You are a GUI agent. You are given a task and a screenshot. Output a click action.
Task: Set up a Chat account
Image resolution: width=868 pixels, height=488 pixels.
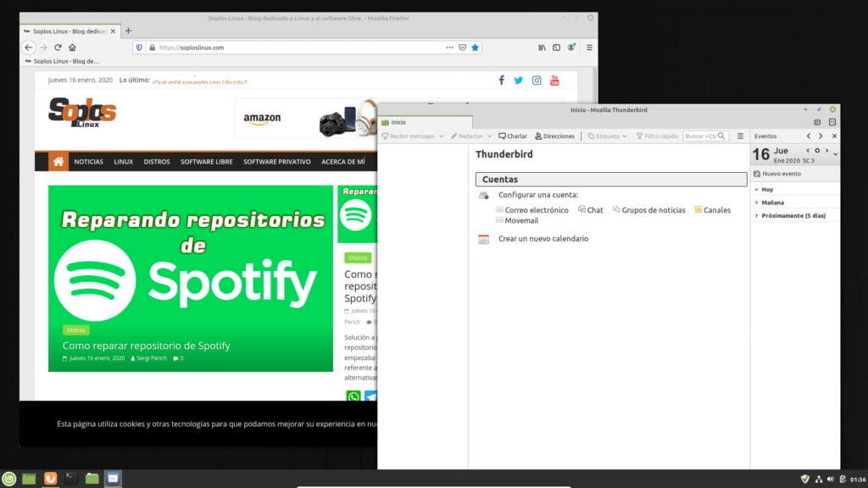[x=591, y=210]
